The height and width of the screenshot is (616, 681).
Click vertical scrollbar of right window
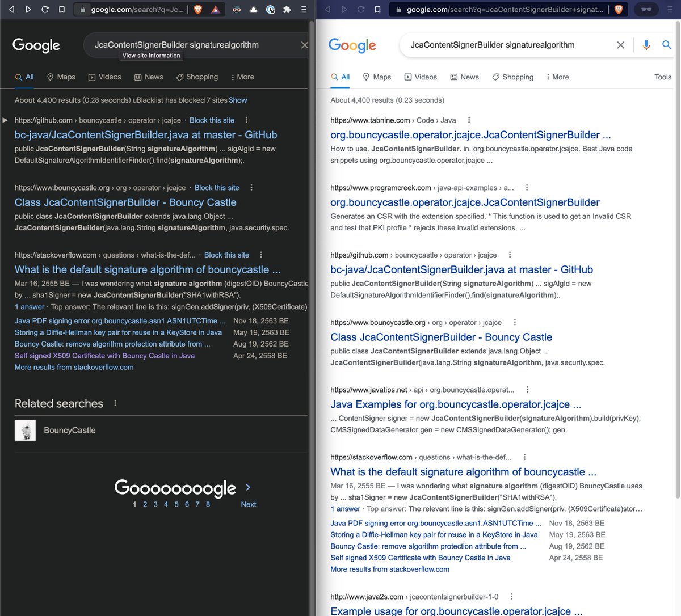point(677,261)
